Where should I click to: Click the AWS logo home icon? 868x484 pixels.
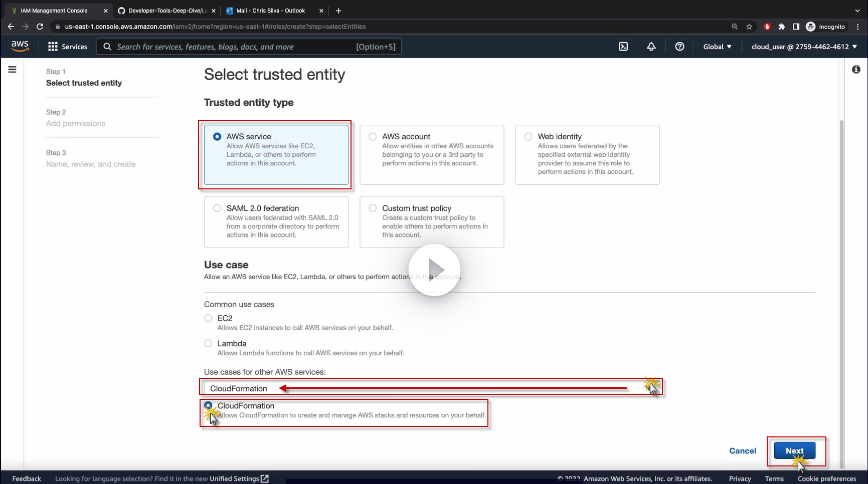point(20,46)
